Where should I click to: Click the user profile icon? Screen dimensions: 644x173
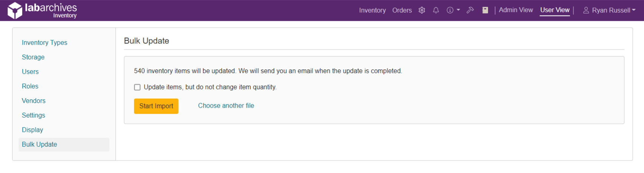pos(586,10)
